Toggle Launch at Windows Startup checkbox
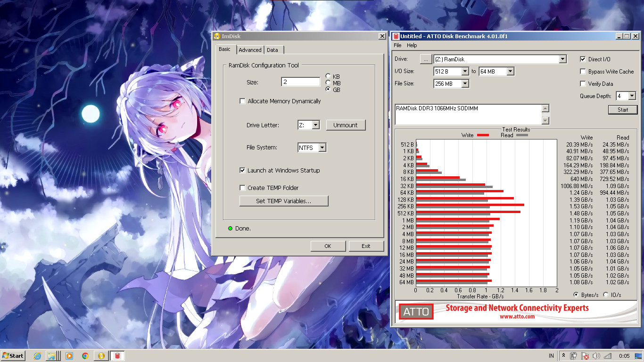The width and height of the screenshot is (644, 362). tap(242, 170)
